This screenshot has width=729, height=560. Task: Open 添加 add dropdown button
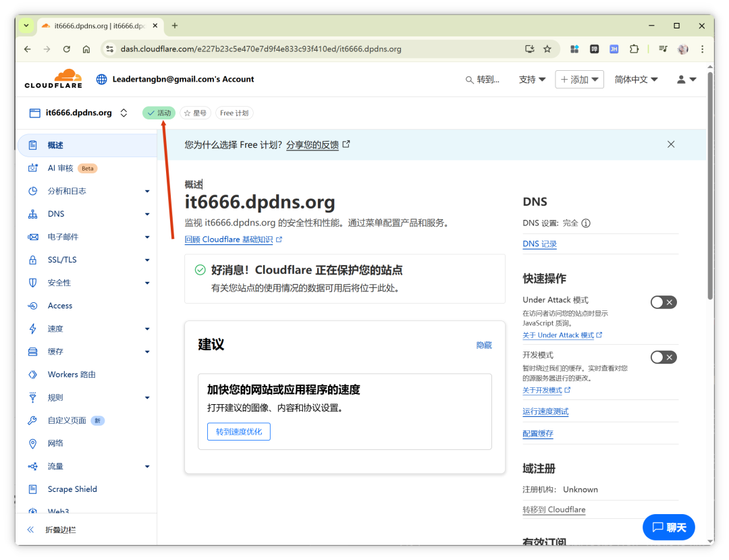[579, 80]
